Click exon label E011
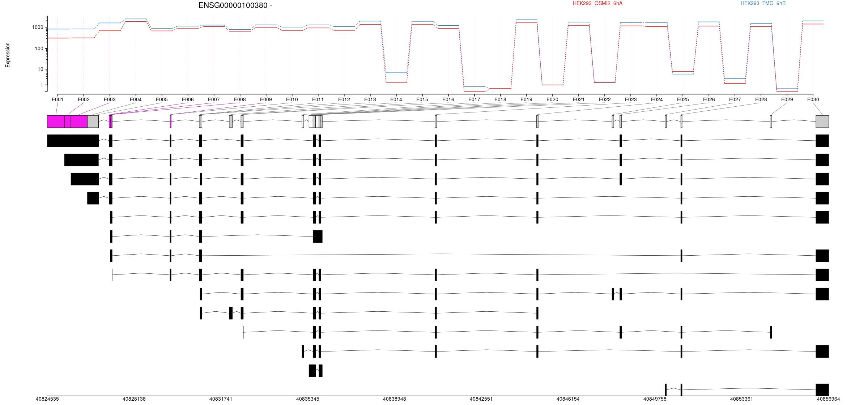The height and width of the screenshot is (405, 868). (318, 99)
